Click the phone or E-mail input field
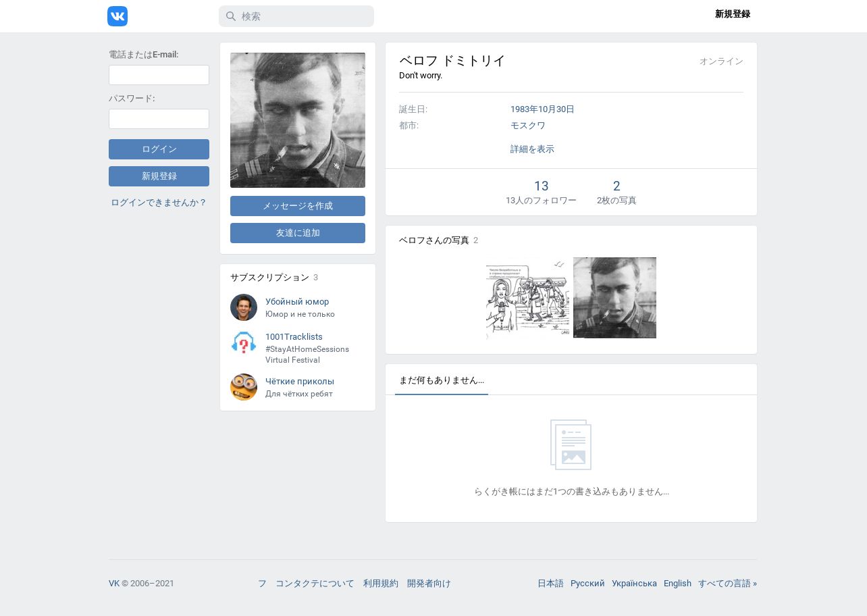This screenshot has width=867, height=616. 159,75
